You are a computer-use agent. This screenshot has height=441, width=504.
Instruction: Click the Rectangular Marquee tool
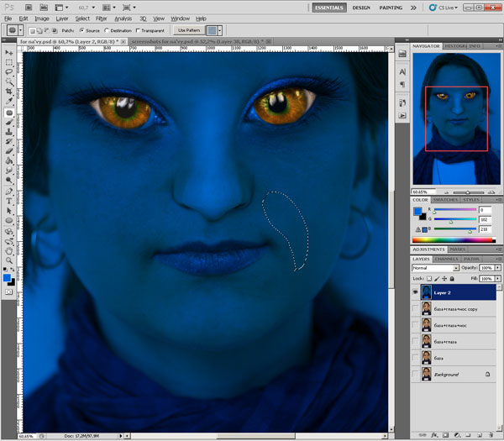click(x=9, y=61)
